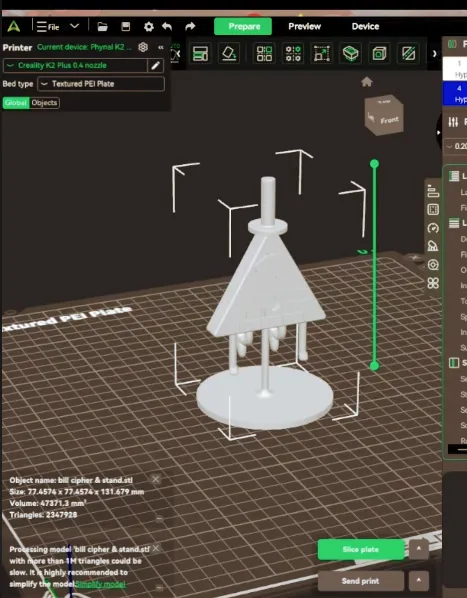Viewport: 467px width, 598px height.
Task: Click the save project icon
Action: (125, 26)
